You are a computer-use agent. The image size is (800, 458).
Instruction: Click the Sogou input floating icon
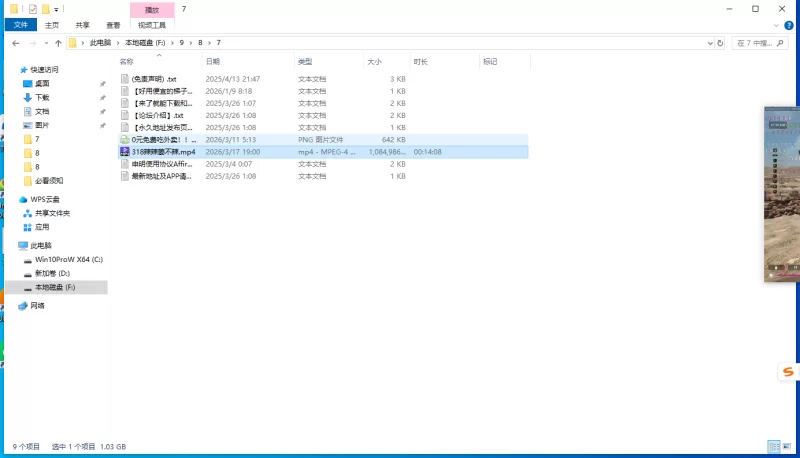[788, 372]
